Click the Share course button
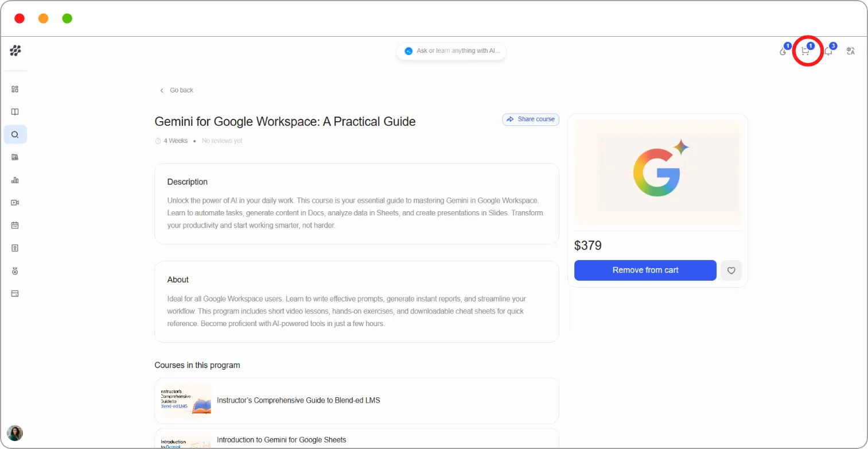868x449 pixels. 531,119
